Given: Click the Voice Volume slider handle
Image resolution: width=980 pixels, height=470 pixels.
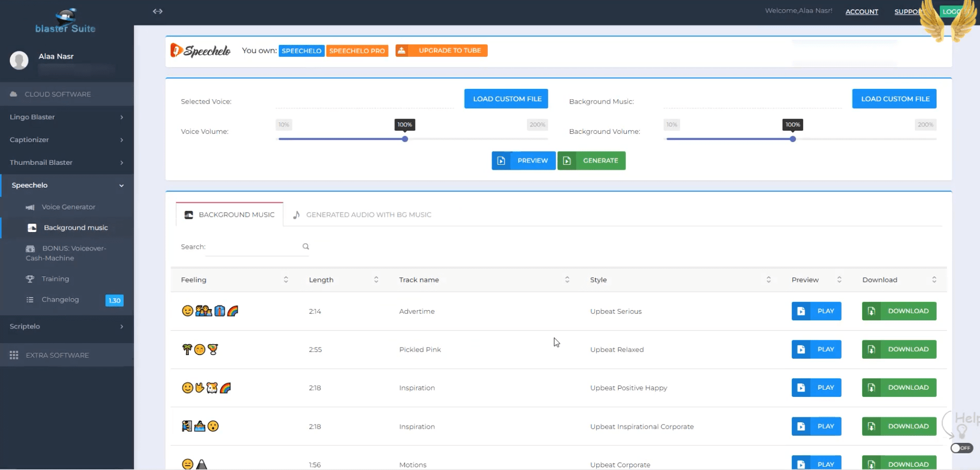Looking at the screenshot, I should (405, 139).
